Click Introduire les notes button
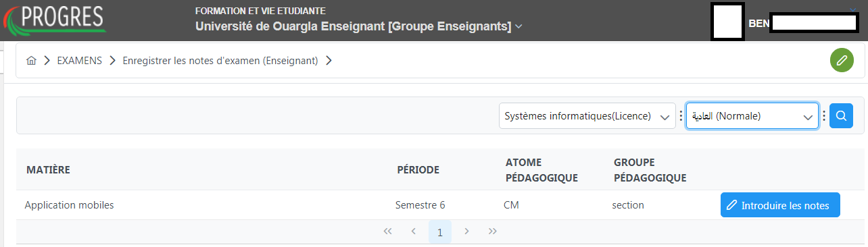 [x=780, y=205]
